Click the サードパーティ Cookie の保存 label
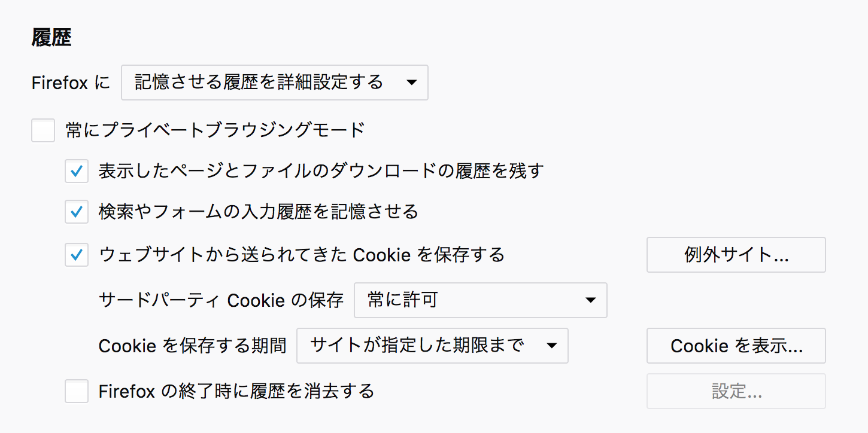868x433 pixels. 221,300
